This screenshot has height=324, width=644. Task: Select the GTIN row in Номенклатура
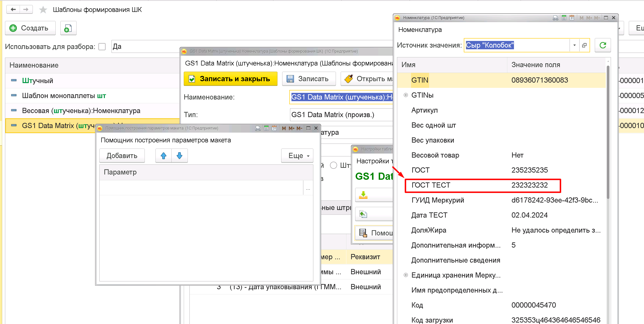click(501, 80)
